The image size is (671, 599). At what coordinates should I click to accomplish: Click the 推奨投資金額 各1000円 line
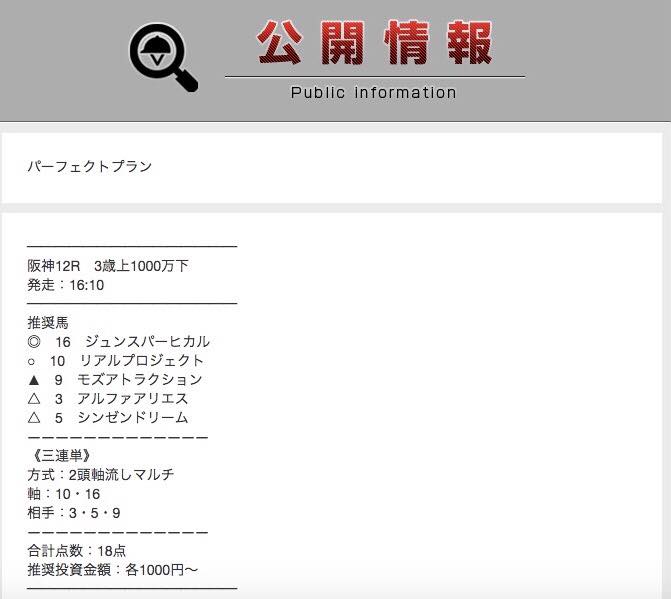[113, 570]
